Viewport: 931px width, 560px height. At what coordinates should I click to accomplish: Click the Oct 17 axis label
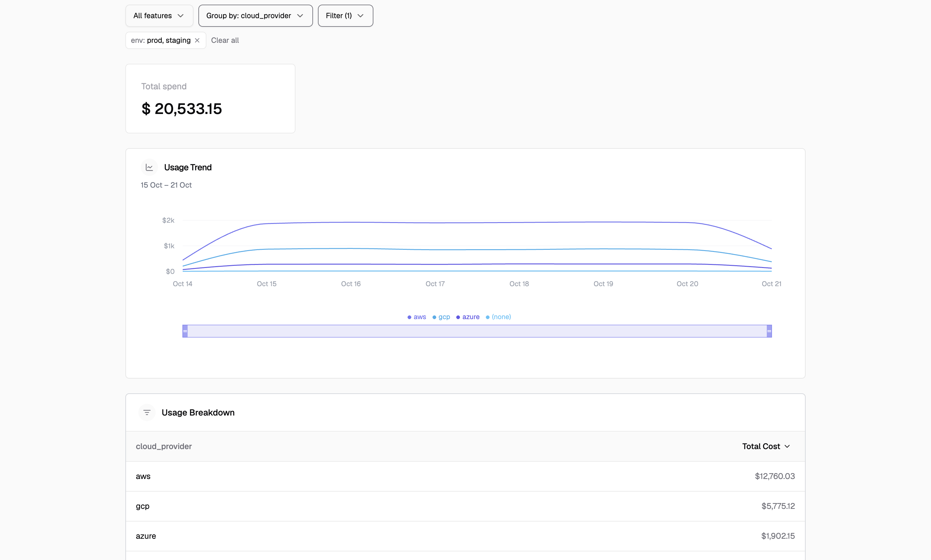[x=435, y=284]
